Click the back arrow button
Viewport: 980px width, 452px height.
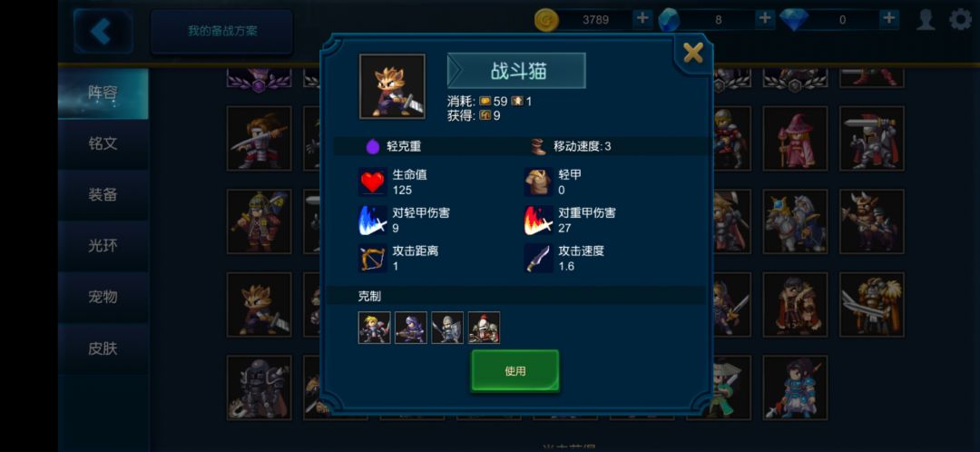point(103,31)
